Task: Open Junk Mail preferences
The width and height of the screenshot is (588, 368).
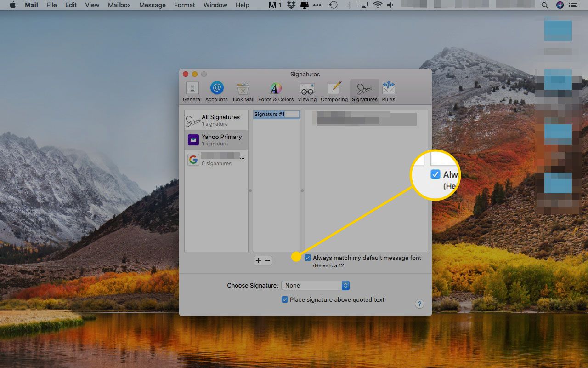Action: point(243,92)
